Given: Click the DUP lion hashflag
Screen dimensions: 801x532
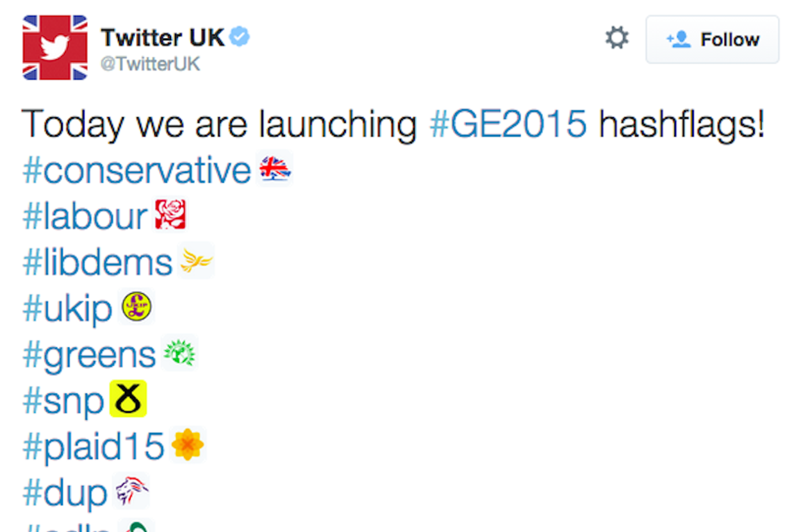Looking at the screenshot, I should point(131,492).
